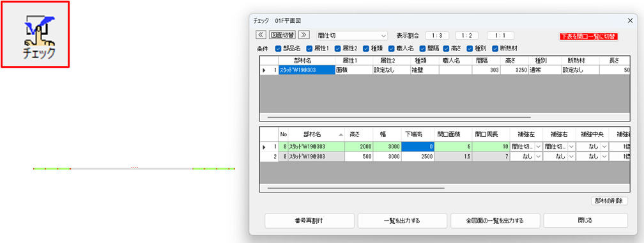Go to next drawing with » button

pyautogui.click(x=303, y=35)
